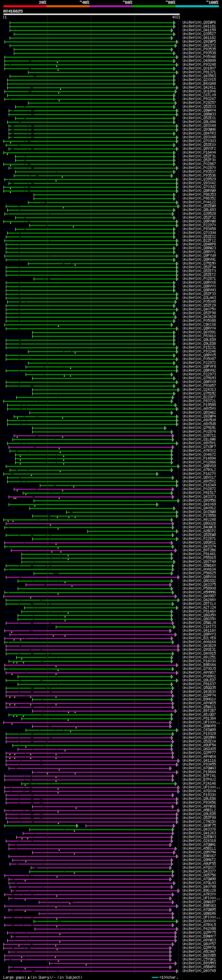The image size is (222, 980).
Task: Select hit label UniRef100_Q6GUG5
Action: click(199, 749)
